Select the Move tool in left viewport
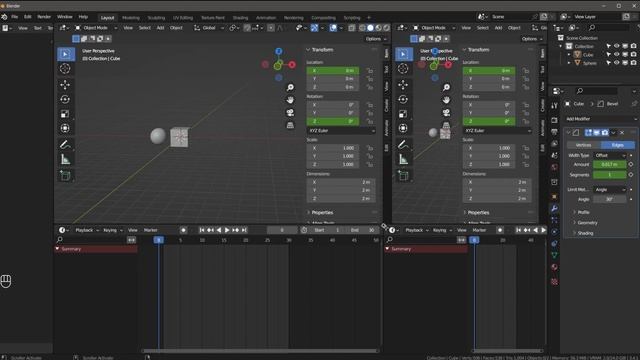This screenshot has height=360, width=640. tap(65, 84)
